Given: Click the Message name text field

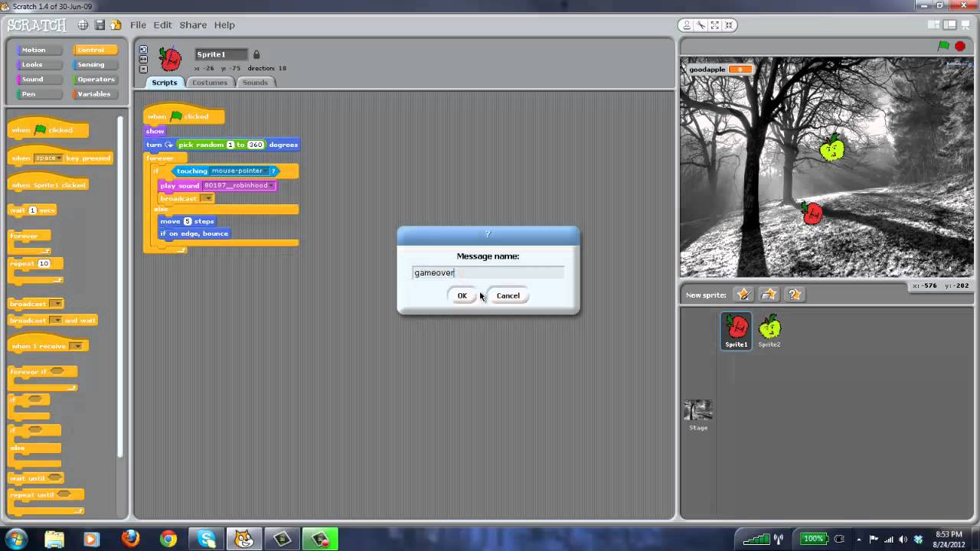Looking at the screenshot, I should [488, 272].
